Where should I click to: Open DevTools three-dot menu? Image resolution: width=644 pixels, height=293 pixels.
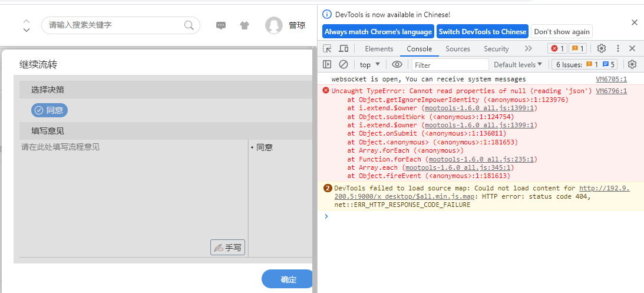(x=617, y=48)
